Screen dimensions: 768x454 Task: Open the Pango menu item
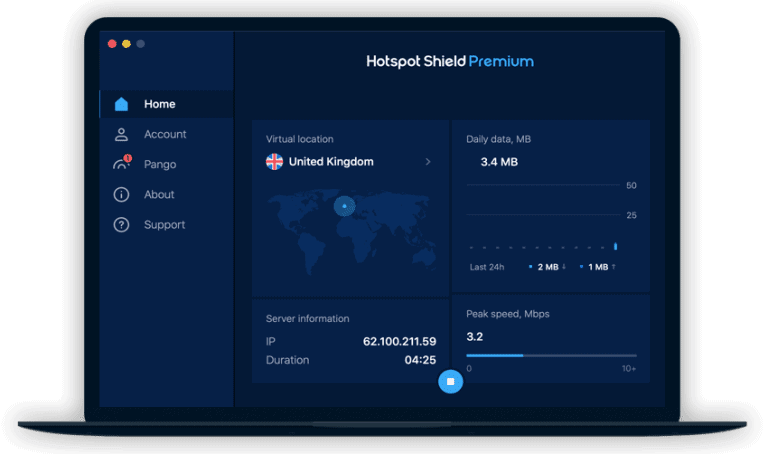[167, 164]
